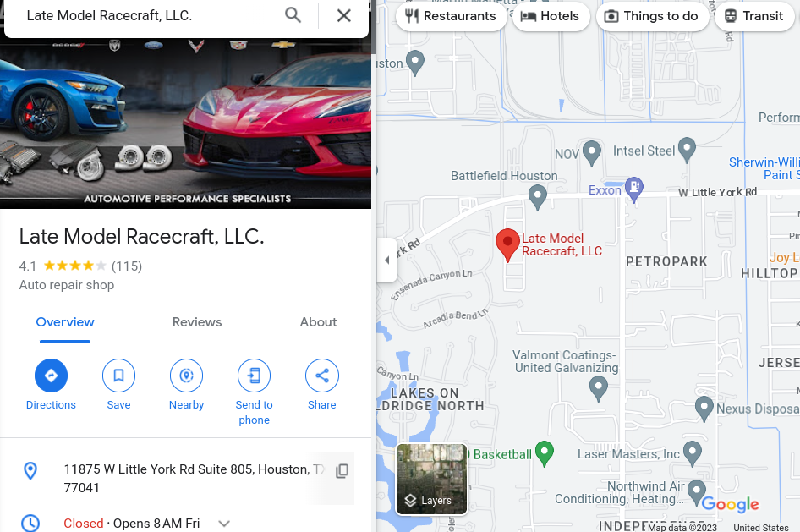This screenshot has width=800, height=532.
Task: Click the Exxon gas station marker
Action: pyautogui.click(x=634, y=189)
